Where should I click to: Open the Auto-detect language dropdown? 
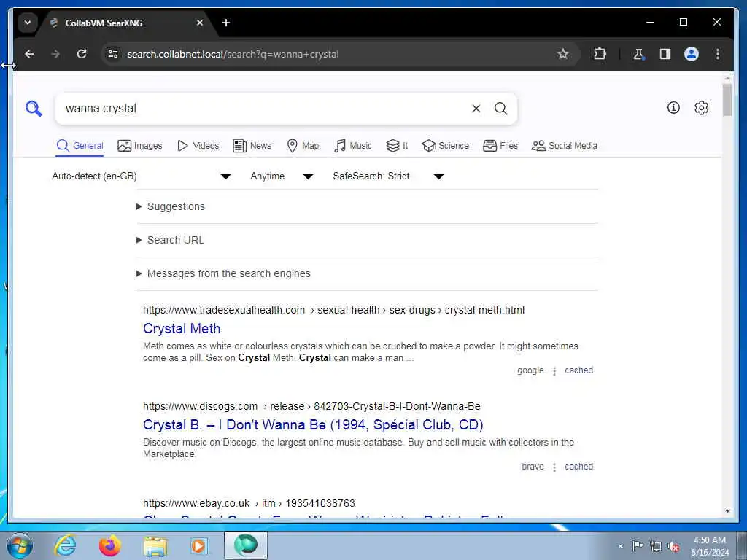coord(142,176)
